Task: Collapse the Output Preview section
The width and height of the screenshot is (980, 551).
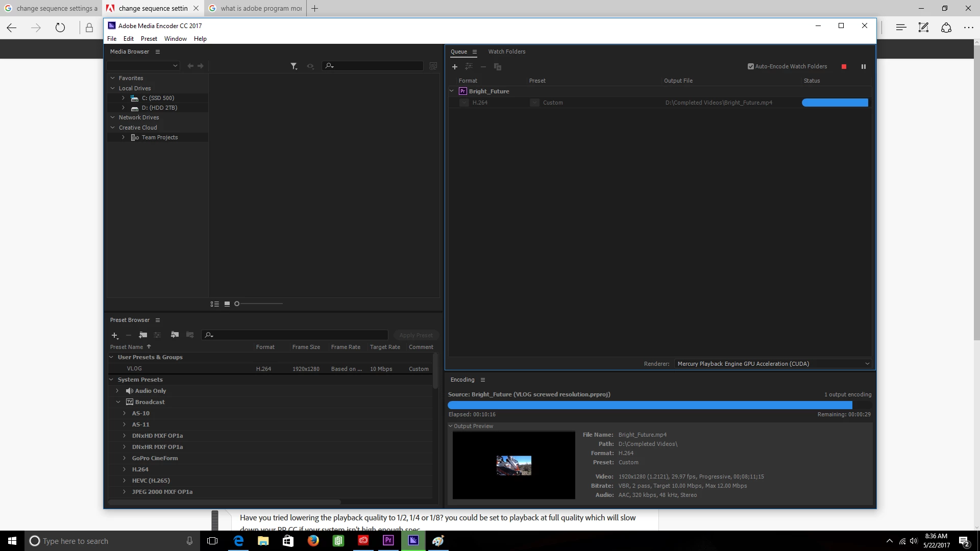Action: click(451, 426)
